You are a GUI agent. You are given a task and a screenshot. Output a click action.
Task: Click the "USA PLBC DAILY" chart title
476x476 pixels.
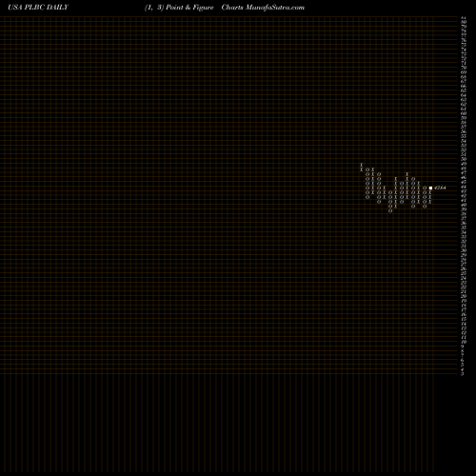pos(38,8)
